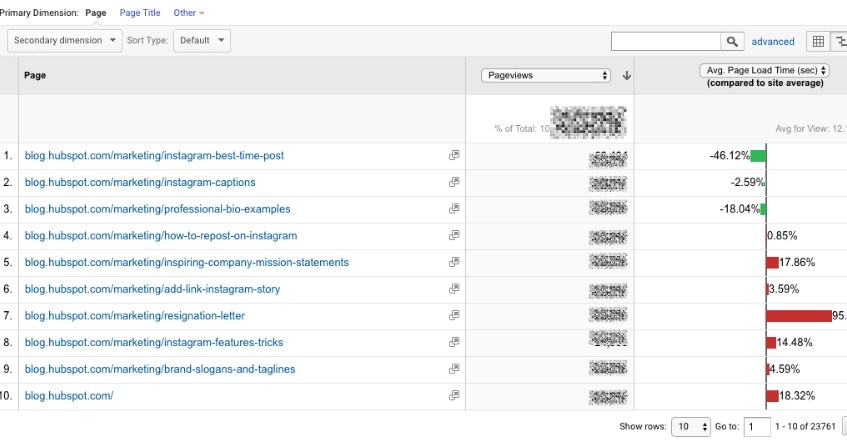Image resolution: width=847 pixels, height=442 pixels.
Task: Sort by Pageviews descending arrow
Action: (x=627, y=76)
